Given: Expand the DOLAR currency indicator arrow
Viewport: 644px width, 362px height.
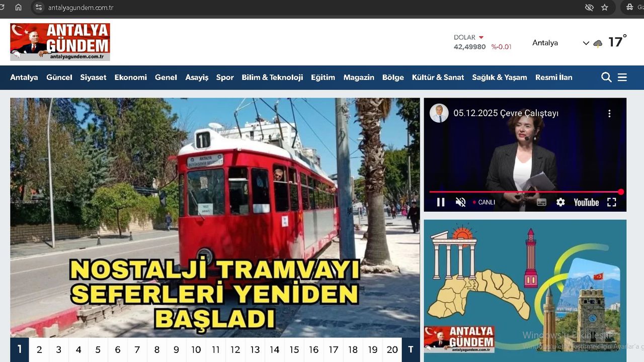Looking at the screenshot, I should point(481,38).
